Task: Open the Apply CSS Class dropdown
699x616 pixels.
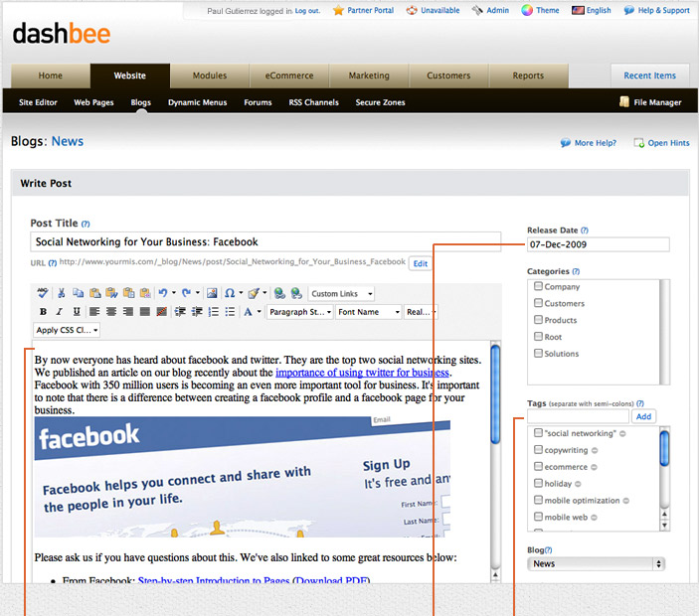Action: [x=67, y=330]
